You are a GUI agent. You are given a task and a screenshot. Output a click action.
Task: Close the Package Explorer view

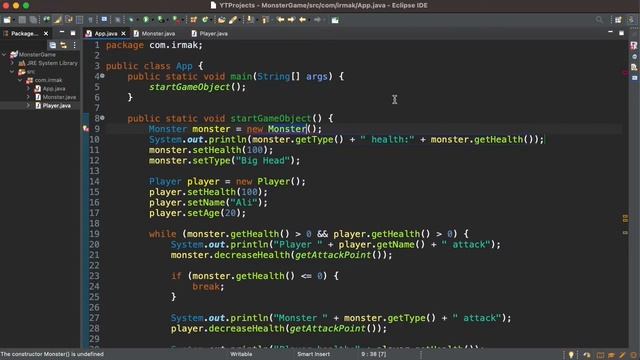click(46, 33)
